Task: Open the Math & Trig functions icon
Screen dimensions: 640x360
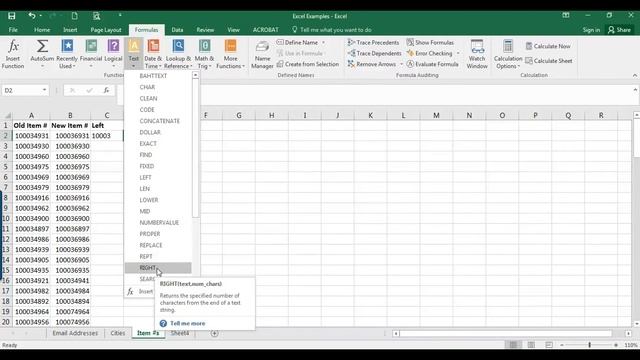Action: pyautogui.click(x=204, y=46)
